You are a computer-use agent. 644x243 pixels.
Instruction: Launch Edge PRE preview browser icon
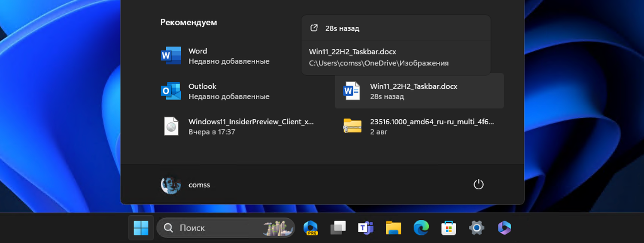pyautogui.click(x=310, y=228)
